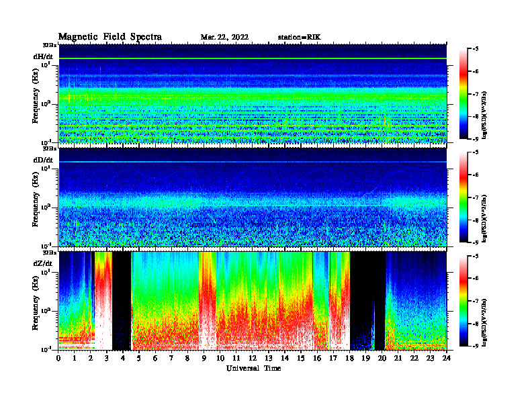Click hour tick label '0' on time axis
The height and width of the screenshot is (411, 532).
tap(58, 359)
